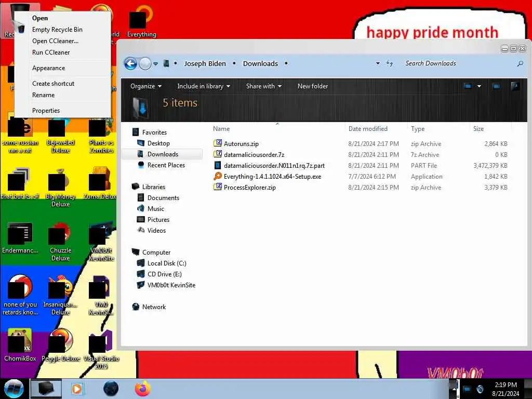Sort files by the Size column header
This screenshot has height=399, width=532.
coord(478,129)
